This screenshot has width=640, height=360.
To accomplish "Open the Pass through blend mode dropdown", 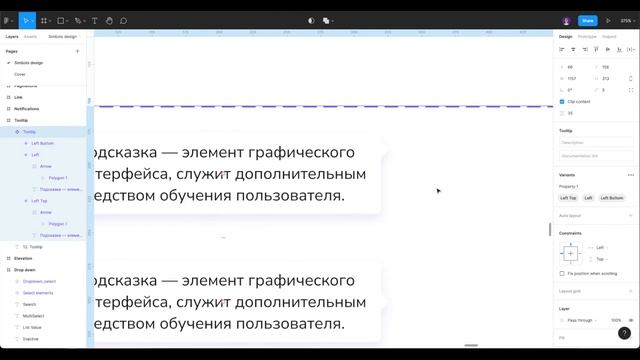I will coord(581,320).
